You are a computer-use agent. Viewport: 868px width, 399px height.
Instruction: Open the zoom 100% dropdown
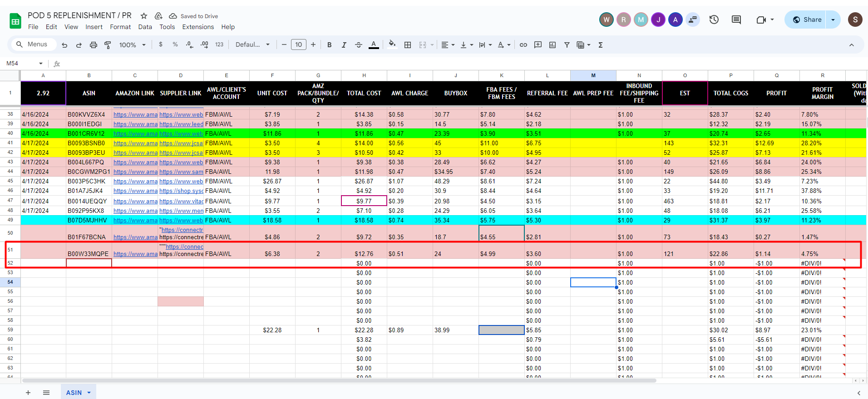click(132, 45)
